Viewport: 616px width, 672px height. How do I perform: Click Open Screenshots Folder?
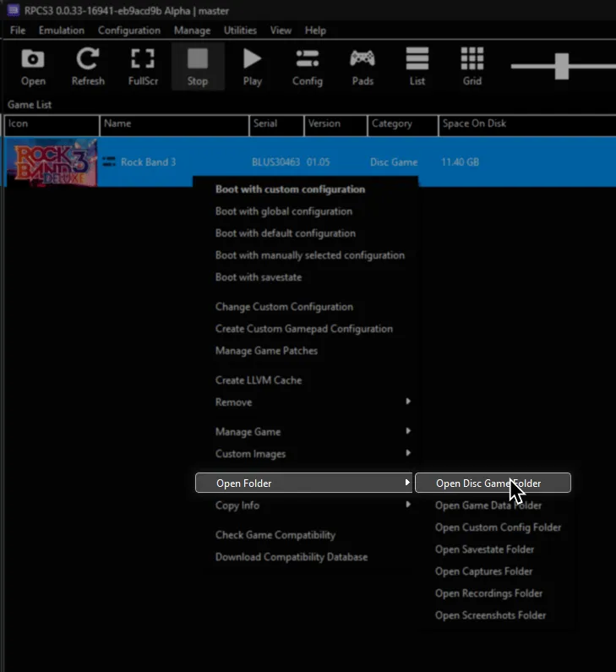pos(493,615)
